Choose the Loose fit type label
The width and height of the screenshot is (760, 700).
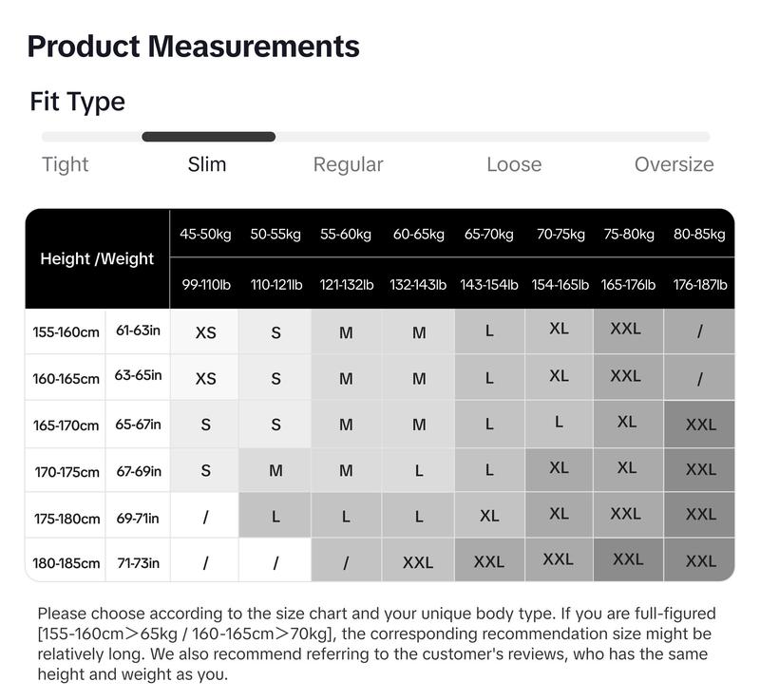514,164
